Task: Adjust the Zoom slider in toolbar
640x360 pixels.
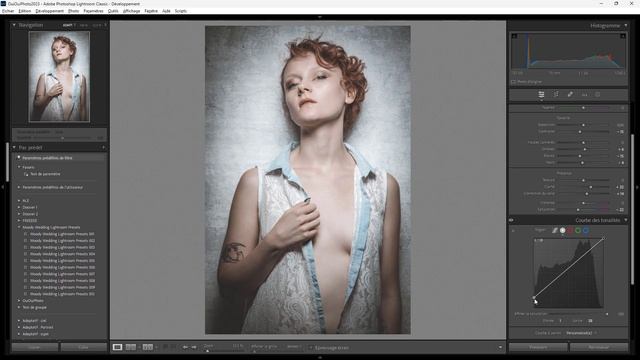Action: coord(208,351)
